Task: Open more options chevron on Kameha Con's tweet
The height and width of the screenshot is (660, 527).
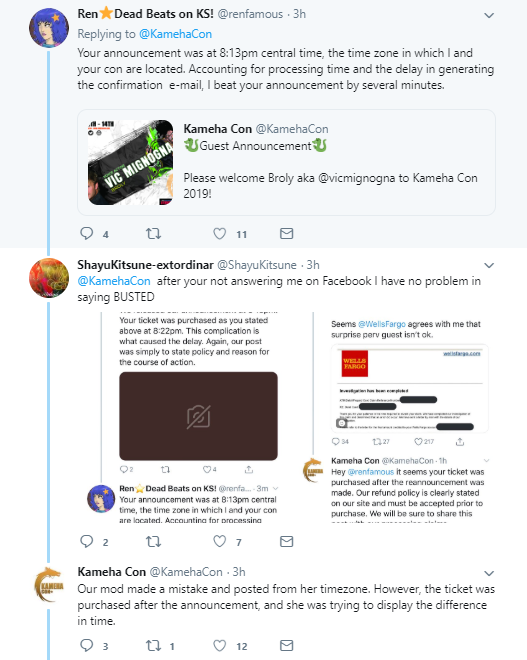Action: [x=489, y=573]
